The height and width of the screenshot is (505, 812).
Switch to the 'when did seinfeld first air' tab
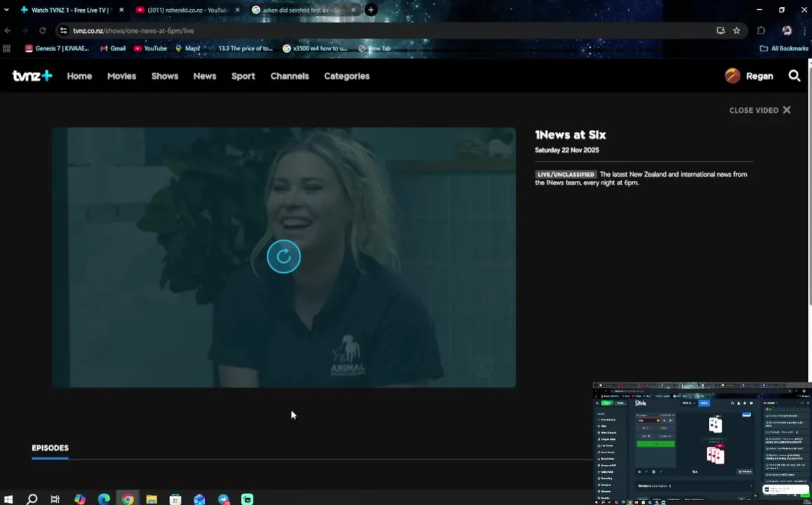[303, 10]
